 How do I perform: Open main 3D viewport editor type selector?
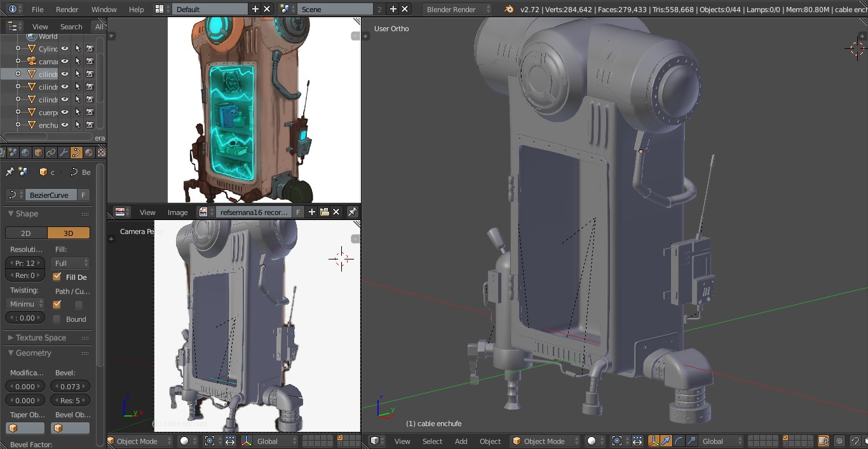click(x=377, y=441)
